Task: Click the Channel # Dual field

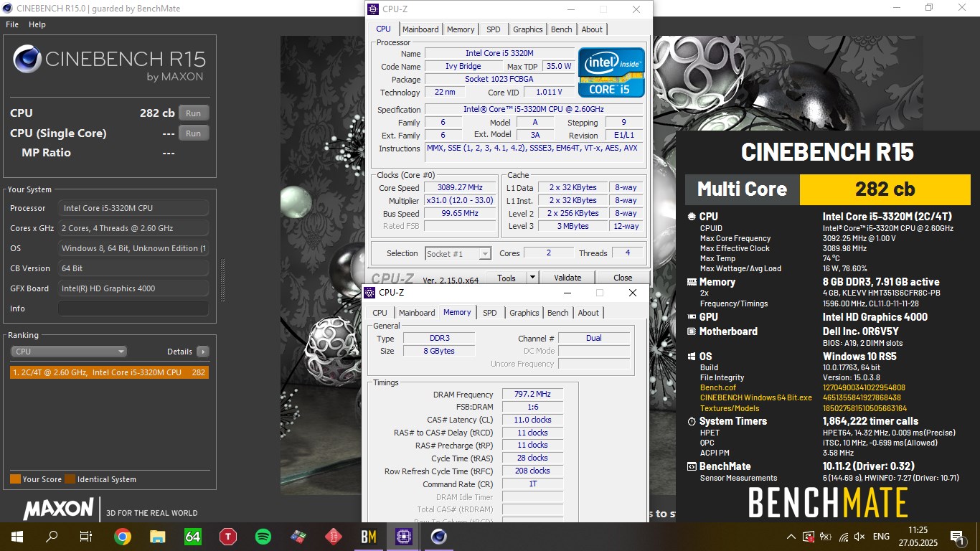Action: pyautogui.click(x=593, y=338)
